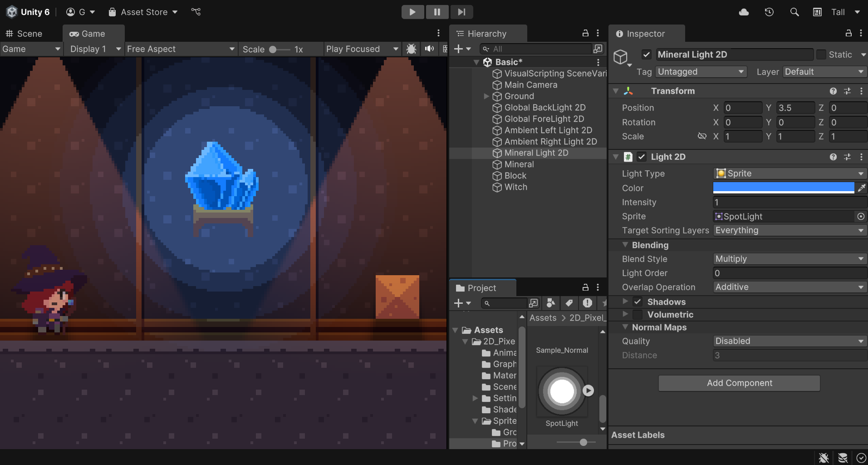Click the color eyedropper picker icon

point(861,188)
